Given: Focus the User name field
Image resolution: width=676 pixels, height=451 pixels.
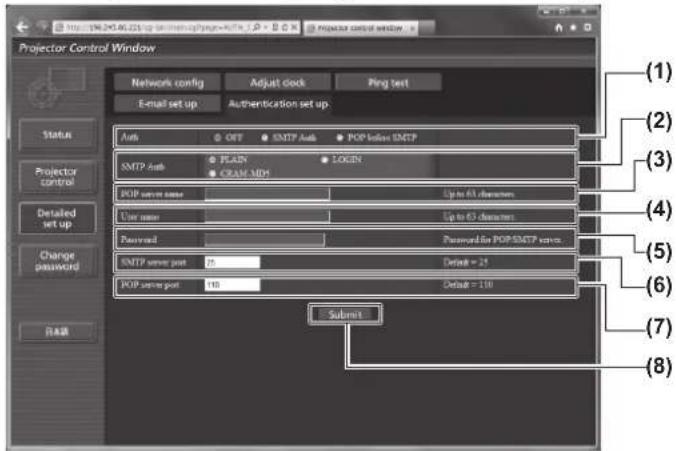Looking at the screenshot, I should click(x=267, y=216).
